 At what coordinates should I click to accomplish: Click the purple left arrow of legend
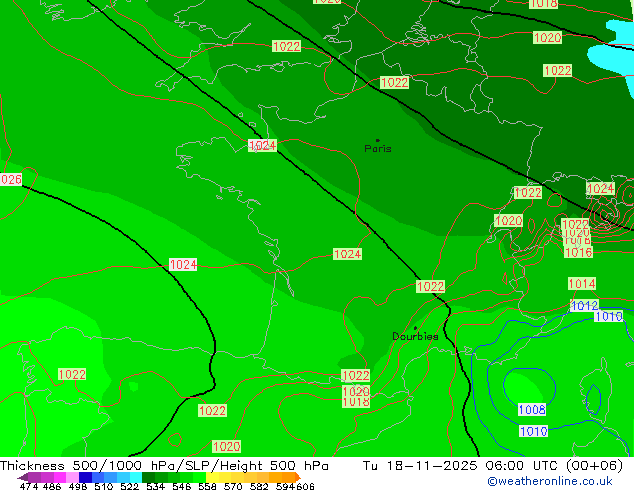[23, 477]
